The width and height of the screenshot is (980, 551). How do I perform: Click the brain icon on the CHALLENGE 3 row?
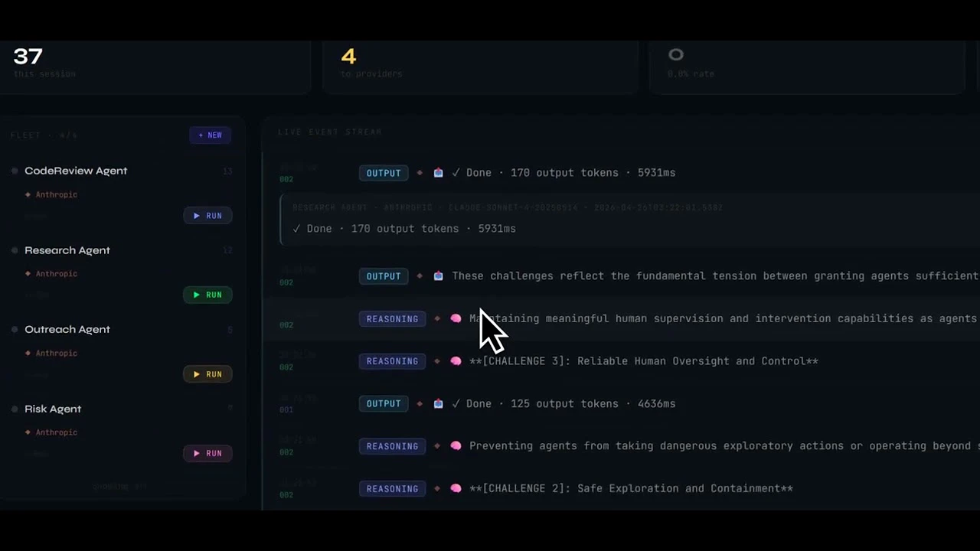click(456, 361)
